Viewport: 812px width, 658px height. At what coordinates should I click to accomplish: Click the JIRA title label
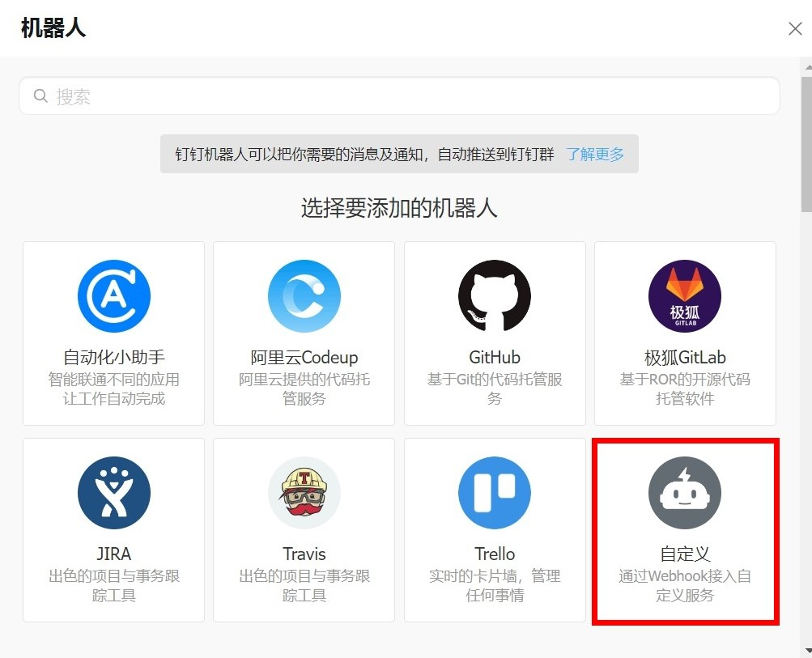pyautogui.click(x=114, y=554)
